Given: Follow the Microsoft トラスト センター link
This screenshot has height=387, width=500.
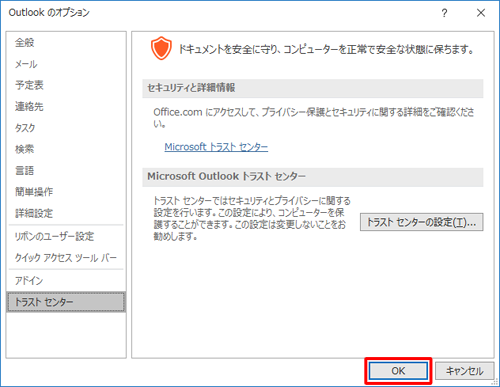Looking at the screenshot, I should [216, 147].
